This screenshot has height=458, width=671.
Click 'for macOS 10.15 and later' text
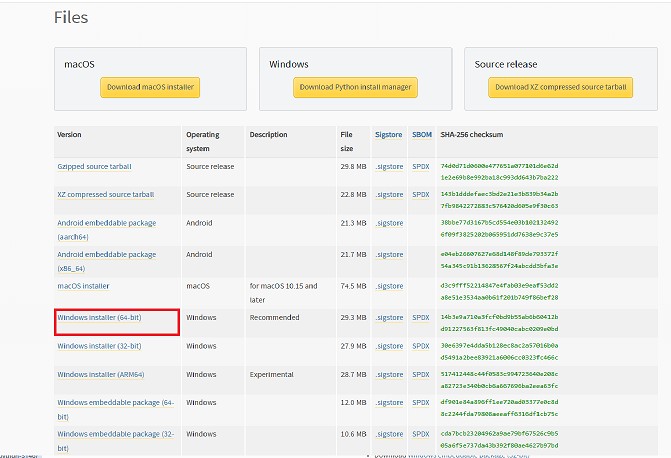pyautogui.click(x=283, y=293)
